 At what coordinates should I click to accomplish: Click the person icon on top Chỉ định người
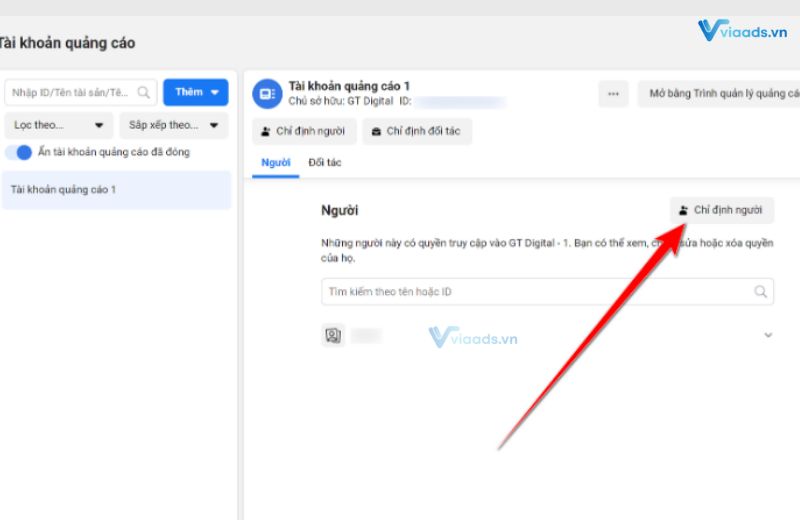click(x=267, y=131)
